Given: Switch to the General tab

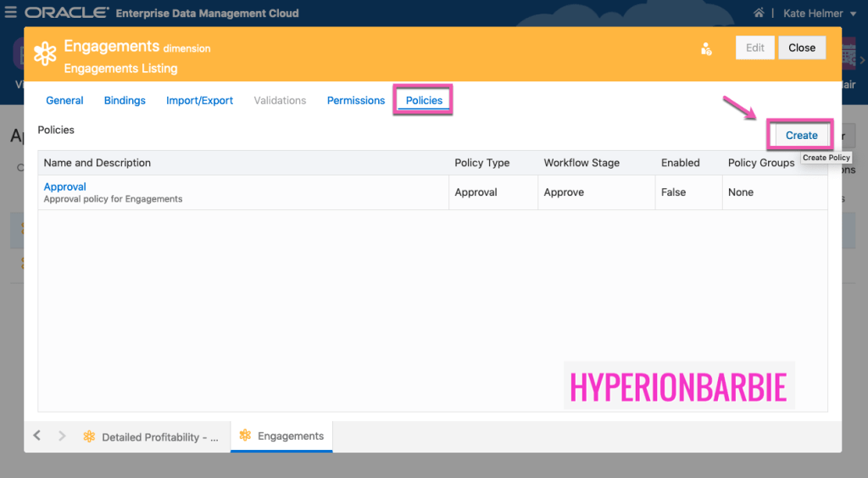Looking at the screenshot, I should tap(64, 100).
